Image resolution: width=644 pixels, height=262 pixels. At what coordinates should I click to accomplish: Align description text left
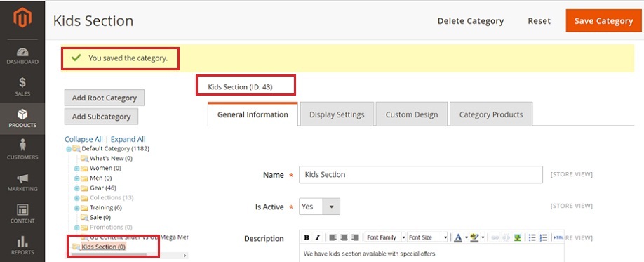pyautogui.click(x=333, y=237)
